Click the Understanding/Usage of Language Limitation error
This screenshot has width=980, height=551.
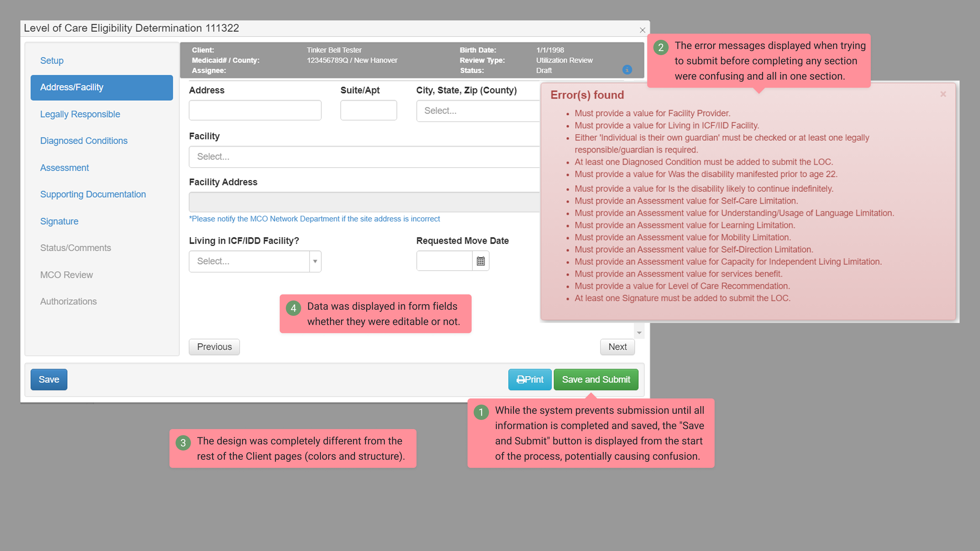[734, 213]
